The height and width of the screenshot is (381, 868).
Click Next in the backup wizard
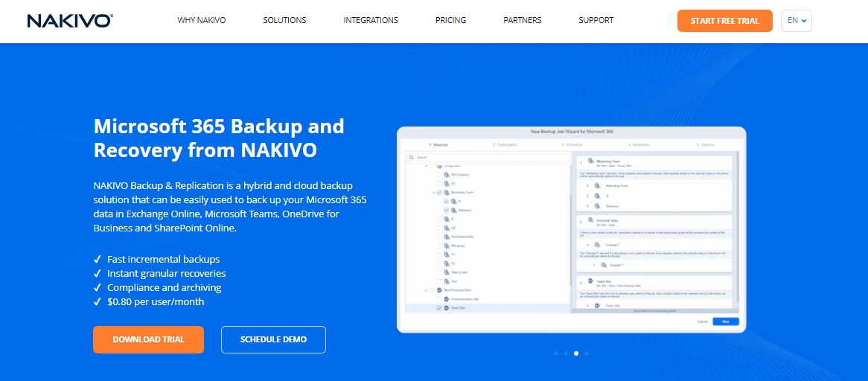[725, 321]
